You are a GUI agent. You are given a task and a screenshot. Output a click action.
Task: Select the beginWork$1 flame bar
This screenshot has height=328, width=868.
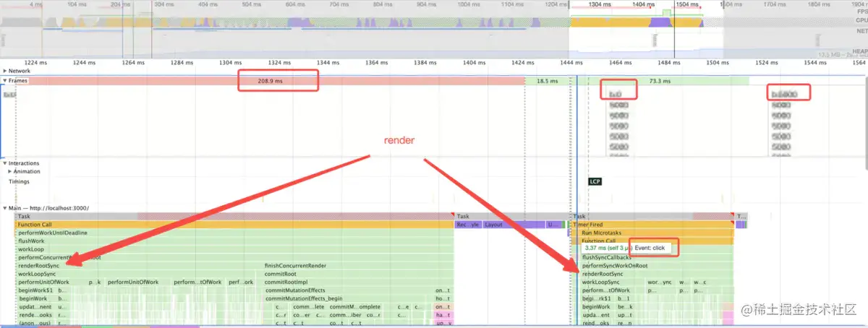(x=35, y=290)
